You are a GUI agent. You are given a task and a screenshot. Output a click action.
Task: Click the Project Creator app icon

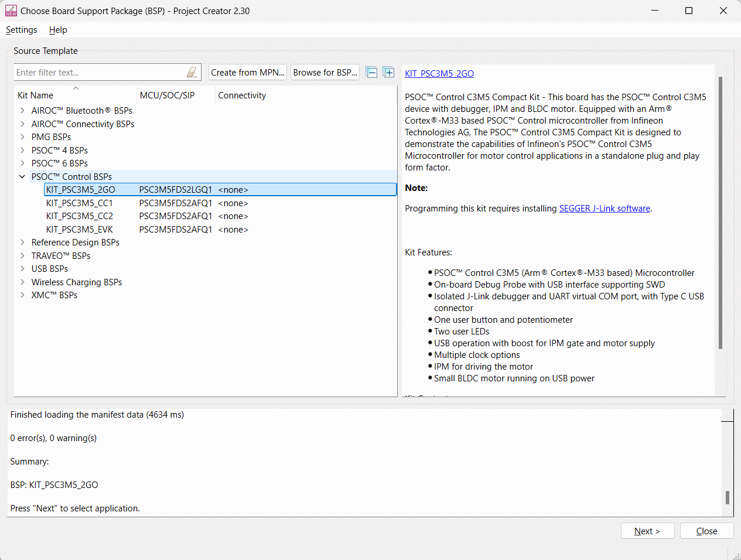pos(11,11)
